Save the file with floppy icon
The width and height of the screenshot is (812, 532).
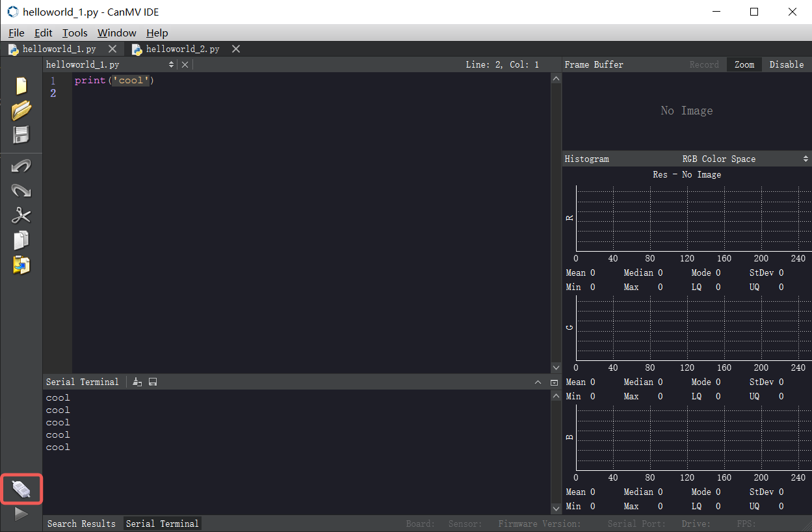pos(21,135)
